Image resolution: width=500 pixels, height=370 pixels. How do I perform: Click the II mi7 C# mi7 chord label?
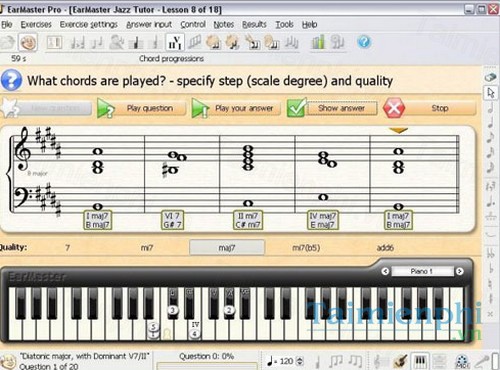coord(248,220)
